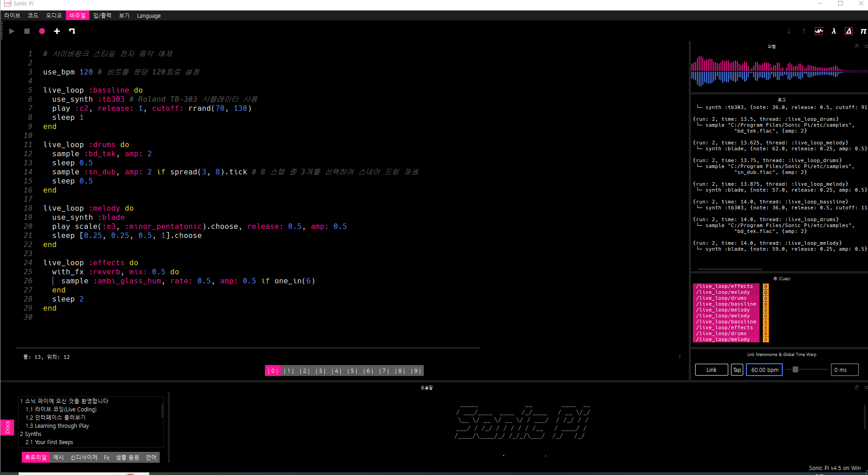This screenshot has height=475, width=868.
Task: Switch to buffer tab 3
Action: click(x=320, y=371)
